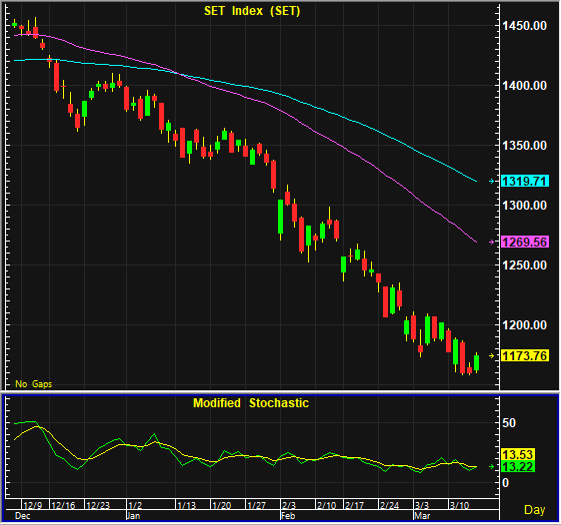Click the cyan arrow marker beside 1319.71
This screenshot has height=525, width=561.
[492, 181]
